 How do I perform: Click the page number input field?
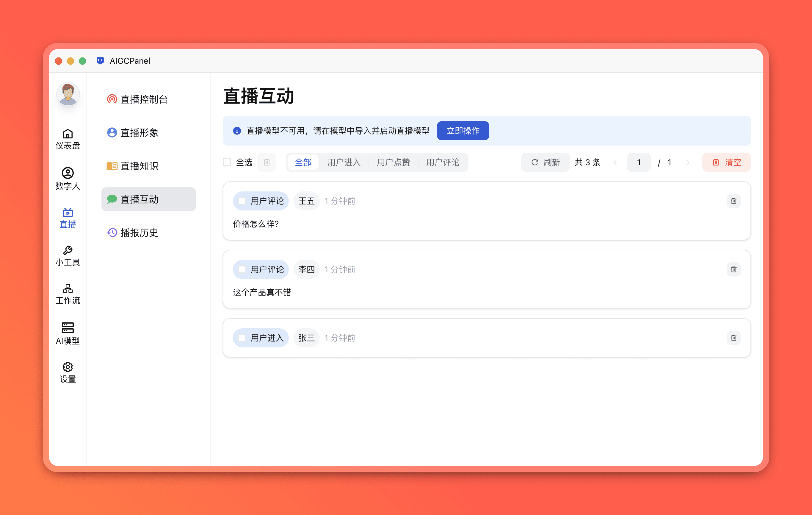tap(639, 162)
